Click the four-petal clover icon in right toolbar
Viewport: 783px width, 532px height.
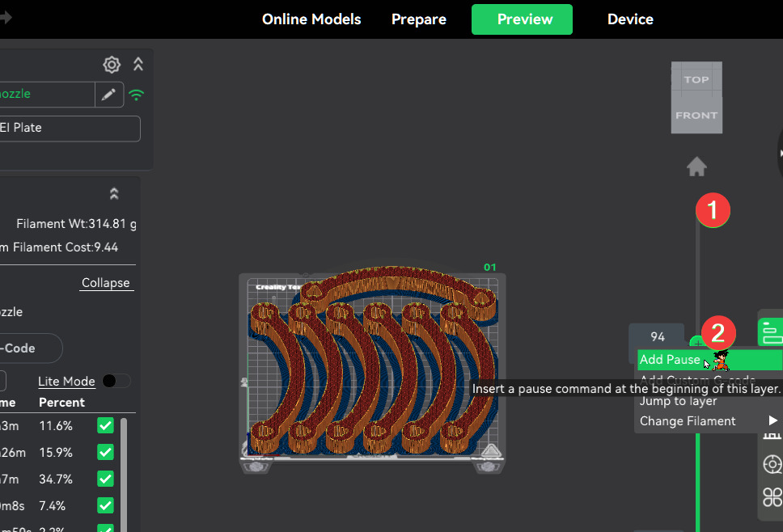point(772,497)
